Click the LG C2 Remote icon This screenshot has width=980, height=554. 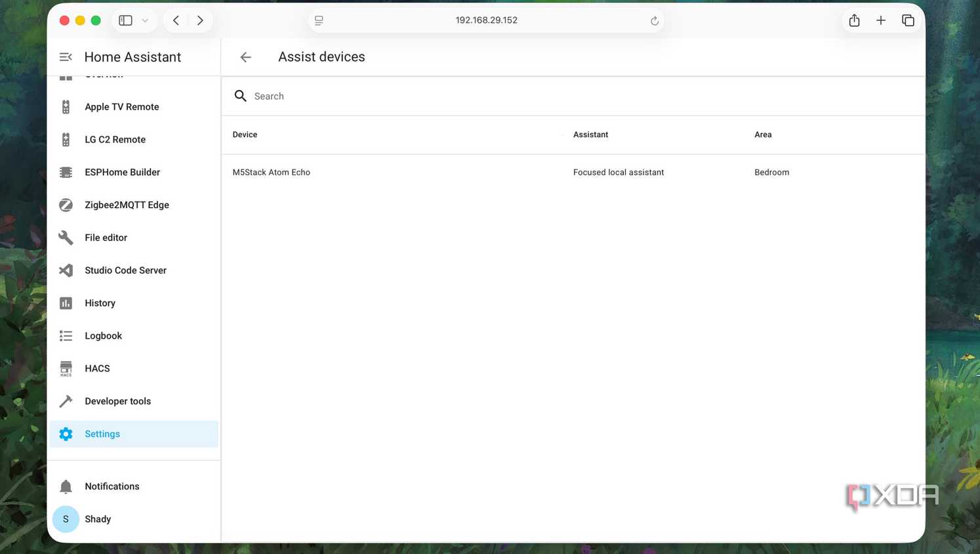[x=66, y=140]
